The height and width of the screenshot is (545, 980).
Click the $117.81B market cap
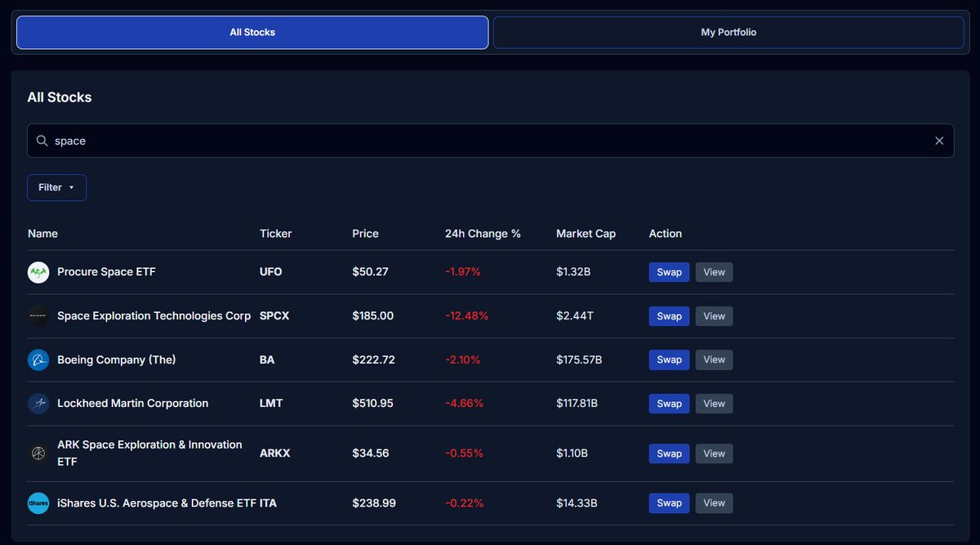(577, 404)
